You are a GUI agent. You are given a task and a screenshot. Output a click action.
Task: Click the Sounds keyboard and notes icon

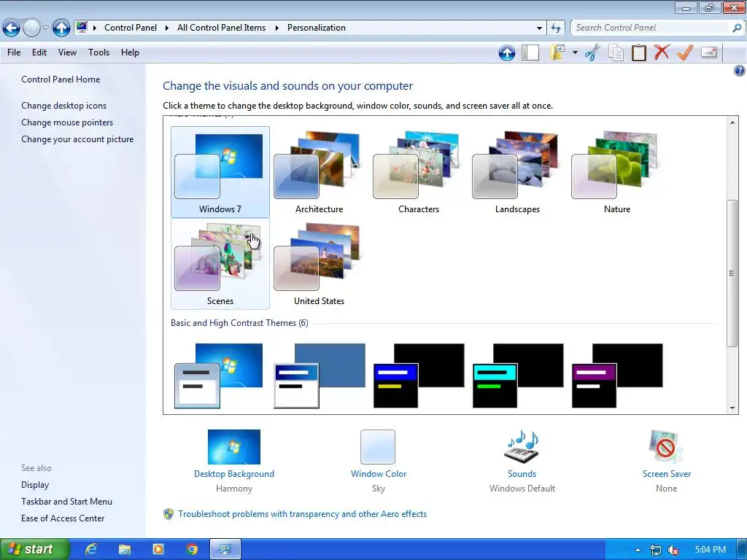tap(522, 447)
